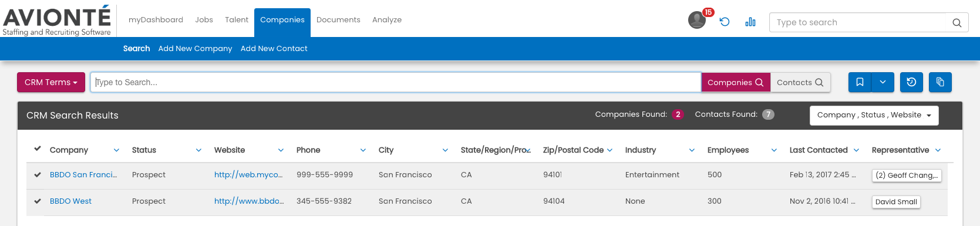This screenshot has height=226, width=980.
Task: Click the zip code 94104 cell
Action: [x=554, y=201]
